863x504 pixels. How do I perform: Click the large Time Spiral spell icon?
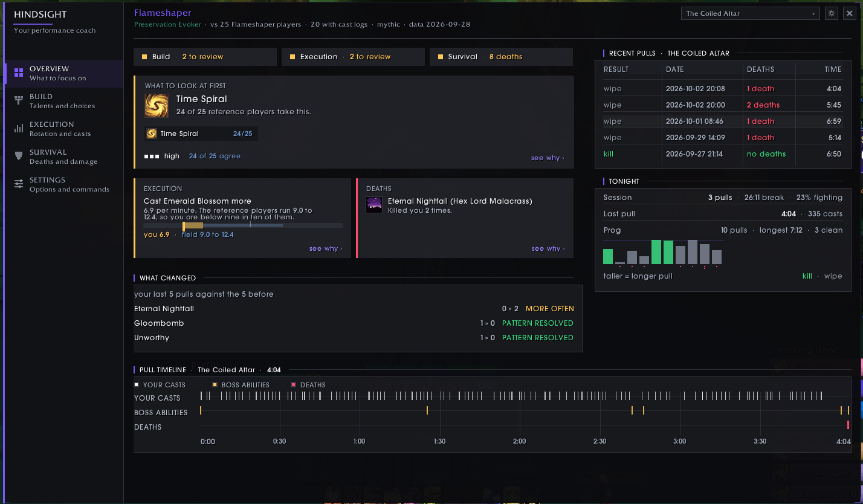coord(157,106)
